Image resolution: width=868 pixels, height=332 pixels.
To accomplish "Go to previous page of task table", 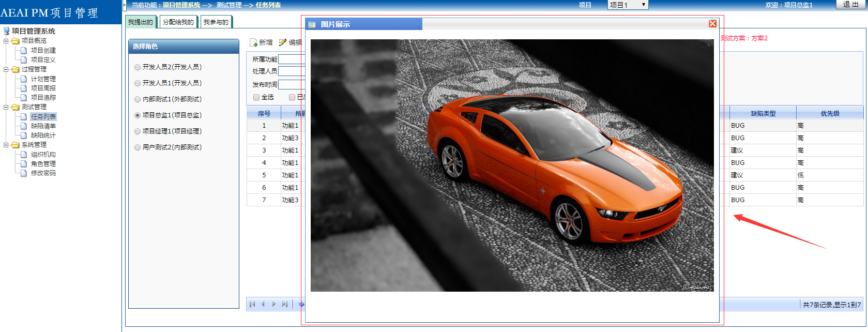I will (x=263, y=304).
